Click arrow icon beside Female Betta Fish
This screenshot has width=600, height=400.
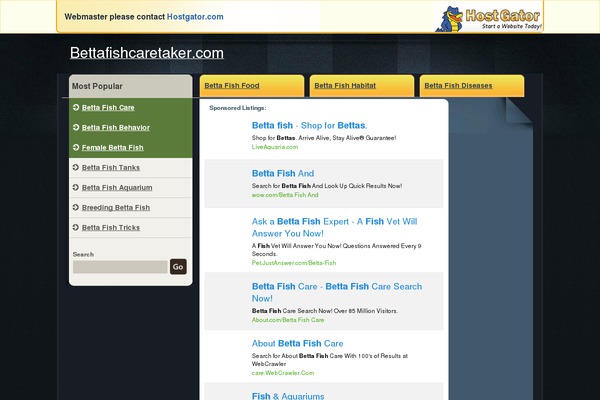76,147
